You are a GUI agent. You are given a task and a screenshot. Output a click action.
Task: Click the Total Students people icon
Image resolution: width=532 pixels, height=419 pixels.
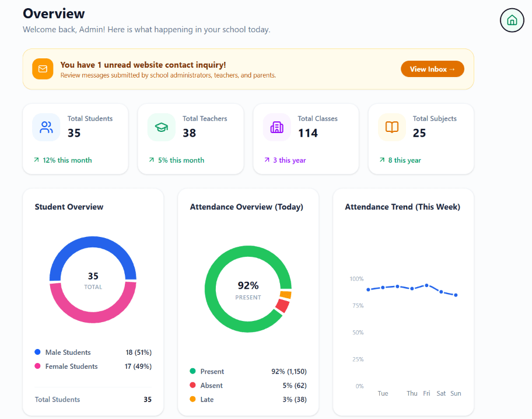[46, 127]
